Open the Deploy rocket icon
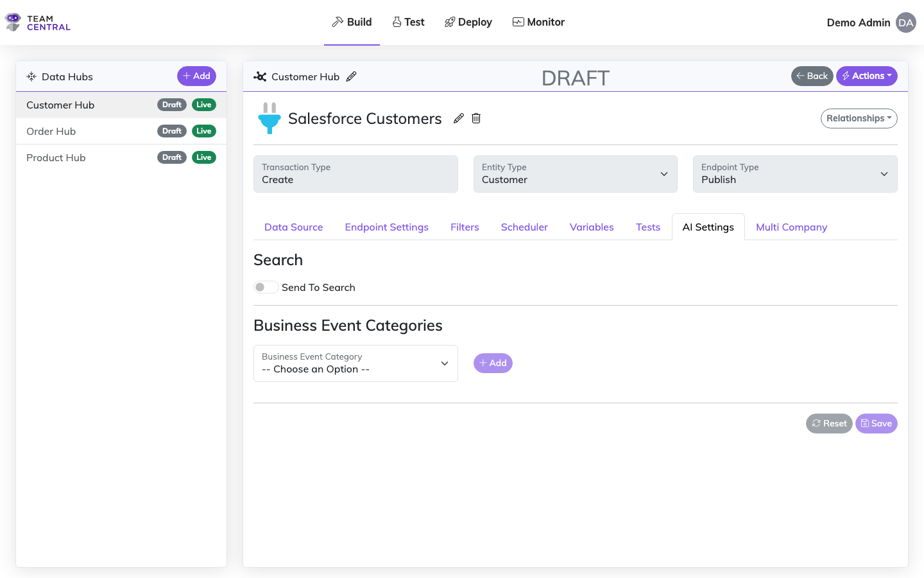Screen dimensions: 924x578 (x=449, y=21)
